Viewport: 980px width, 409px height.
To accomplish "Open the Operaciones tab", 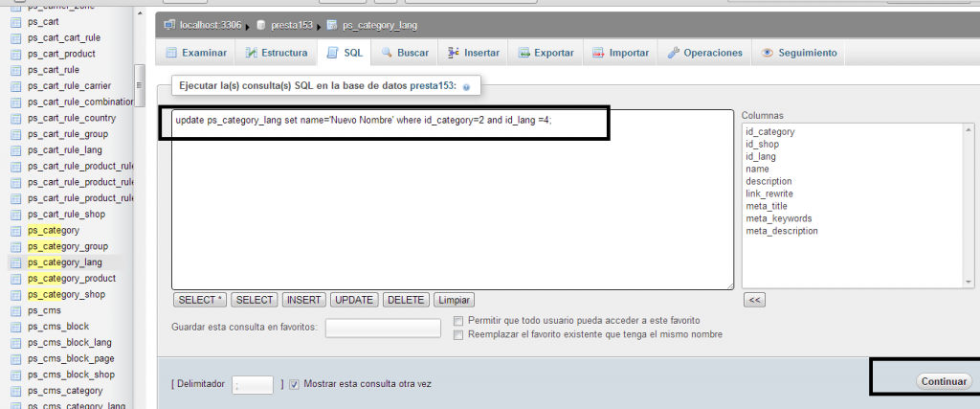I will pyautogui.click(x=704, y=53).
